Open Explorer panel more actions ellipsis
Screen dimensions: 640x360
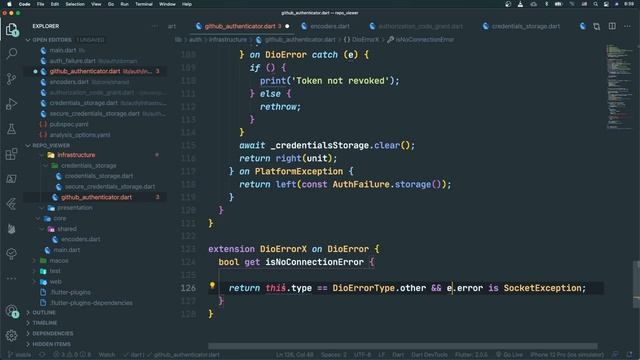155,26
